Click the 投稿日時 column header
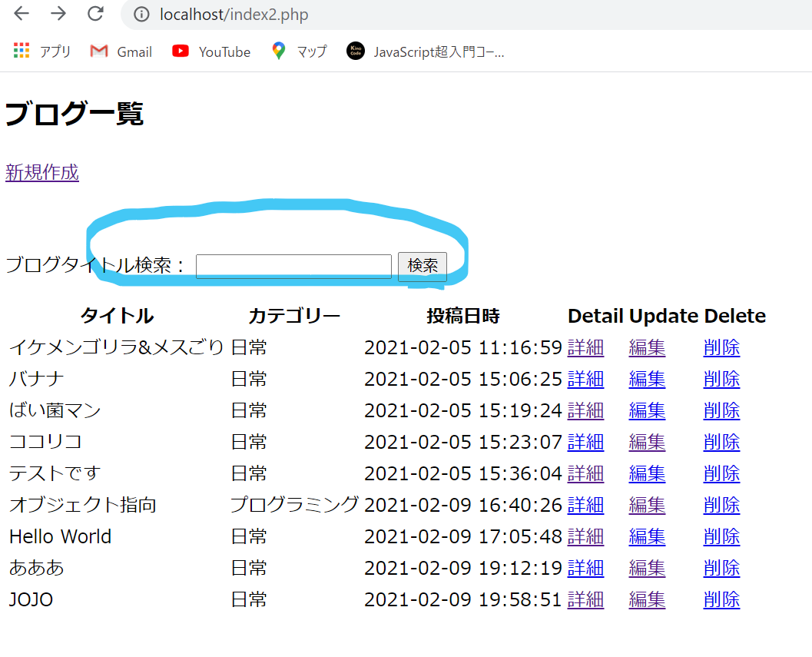812x657 pixels. (463, 316)
